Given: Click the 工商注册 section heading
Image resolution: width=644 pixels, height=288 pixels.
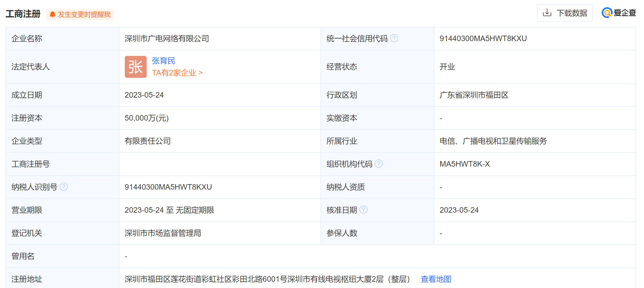Looking at the screenshot, I should click(x=23, y=14).
